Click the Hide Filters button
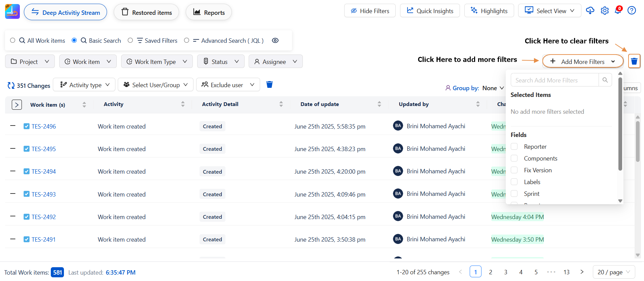Viewport: 644px width, 281px height. (369, 11)
